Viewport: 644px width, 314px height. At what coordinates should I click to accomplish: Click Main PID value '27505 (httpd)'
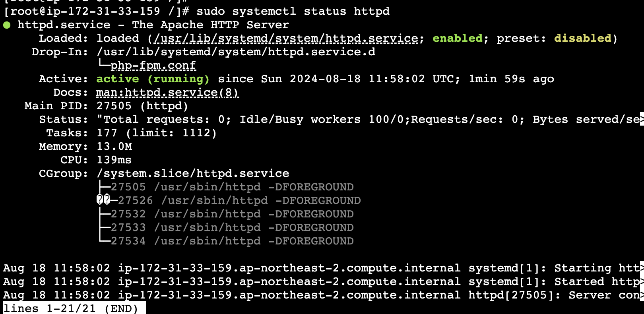(x=142, y=106)
